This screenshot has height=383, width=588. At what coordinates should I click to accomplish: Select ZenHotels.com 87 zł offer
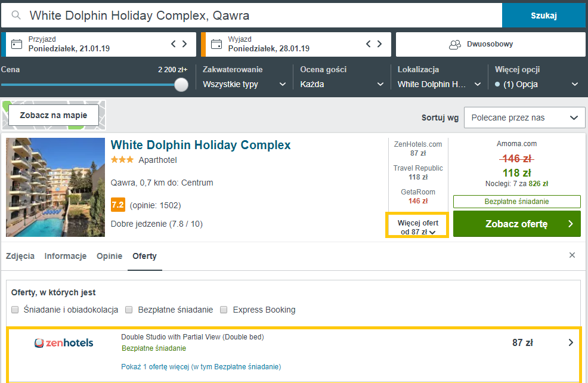tap(418, 149)
